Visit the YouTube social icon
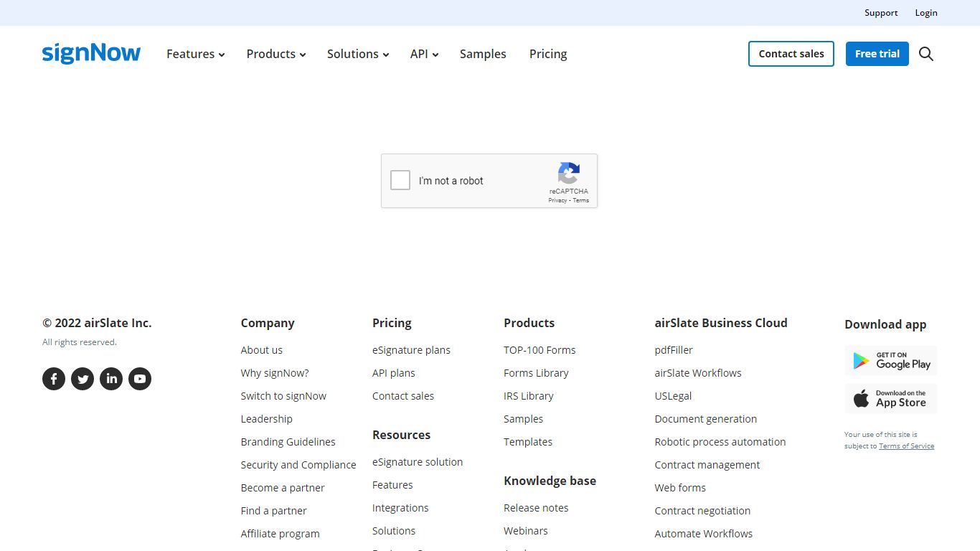Viewport: 980px width, 551px height. (140, 379)
